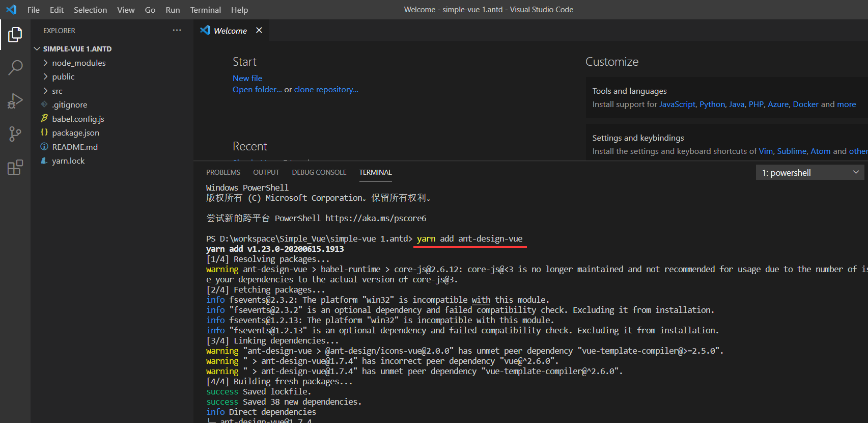Click the Atom keybindings link

(x=821, y=151)
